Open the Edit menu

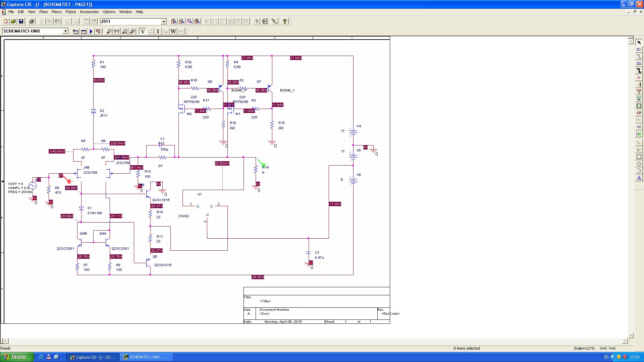pos(21,12)
